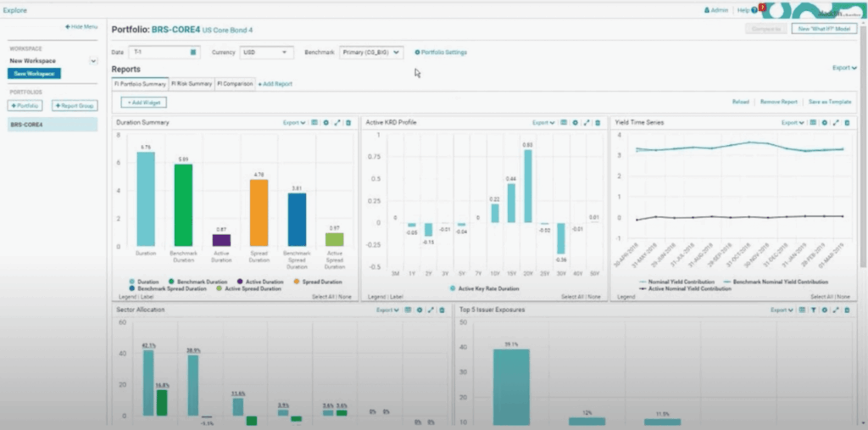Switch to the FI Comparison tab
The image size is (868, 430).
point(235,84)
